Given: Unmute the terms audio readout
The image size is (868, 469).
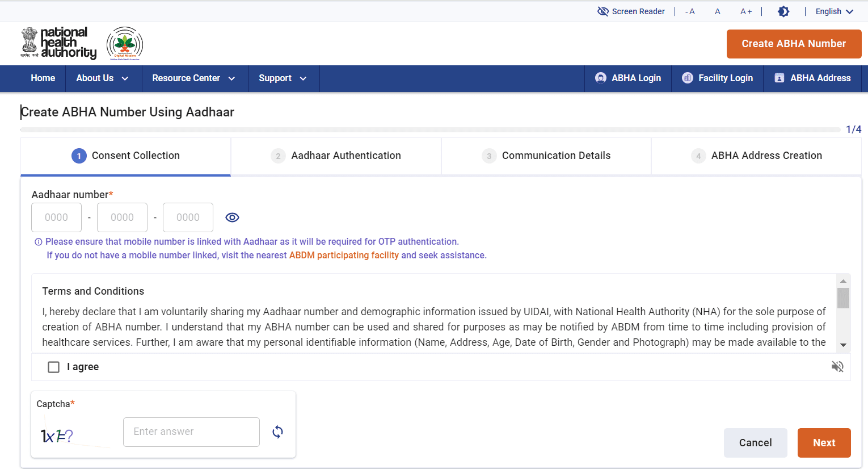Looking at the screenshot, I should 837,367.
